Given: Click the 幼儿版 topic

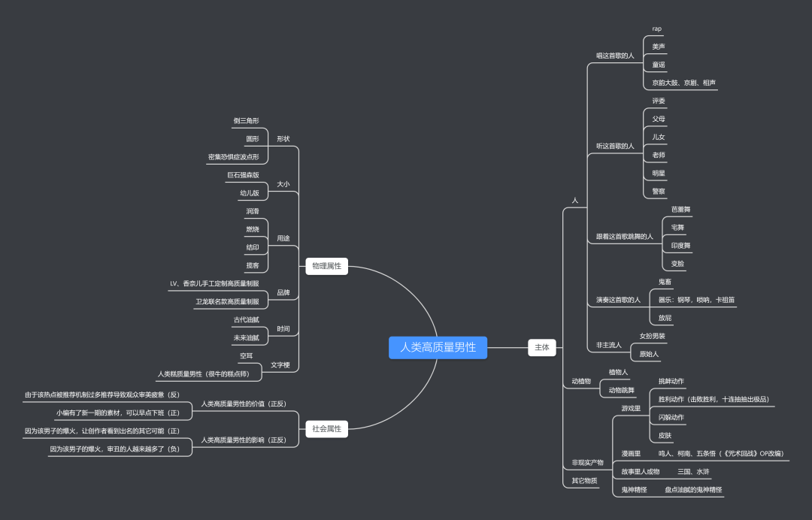Looking at the screenshot, I should [249, 193].
